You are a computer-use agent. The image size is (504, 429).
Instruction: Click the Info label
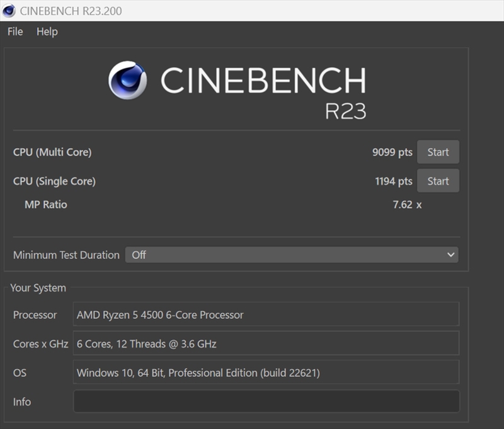[x=22, y=402]
